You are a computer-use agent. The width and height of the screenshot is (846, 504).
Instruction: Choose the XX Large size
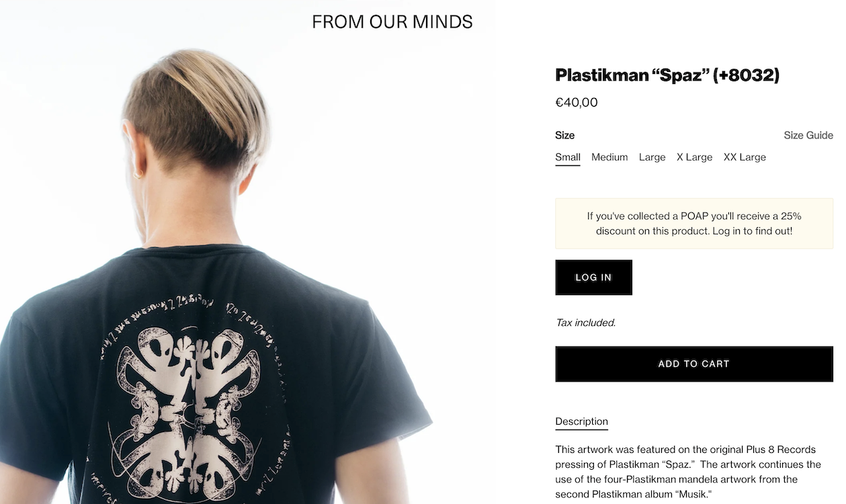coord(745,157)
